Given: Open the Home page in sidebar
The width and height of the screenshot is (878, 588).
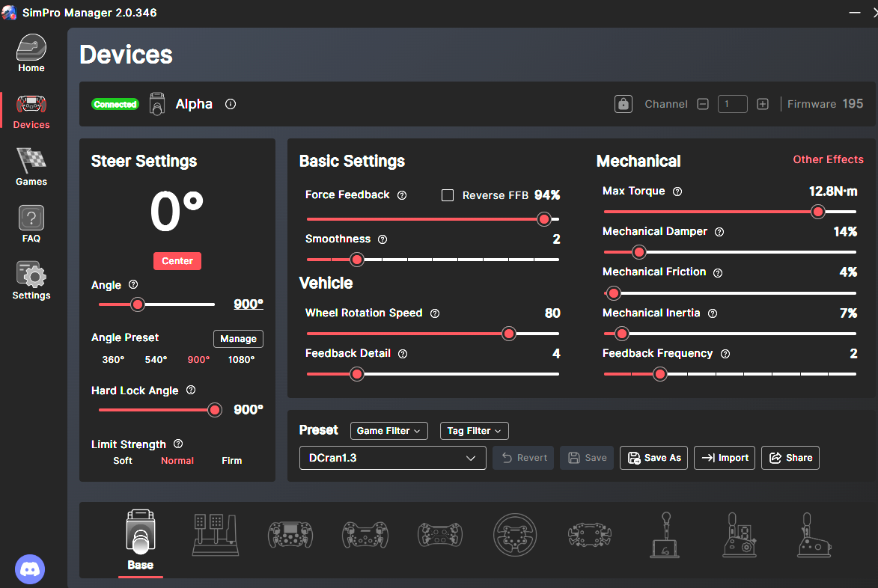Looking at the screenshot, I should click(31, 54).
